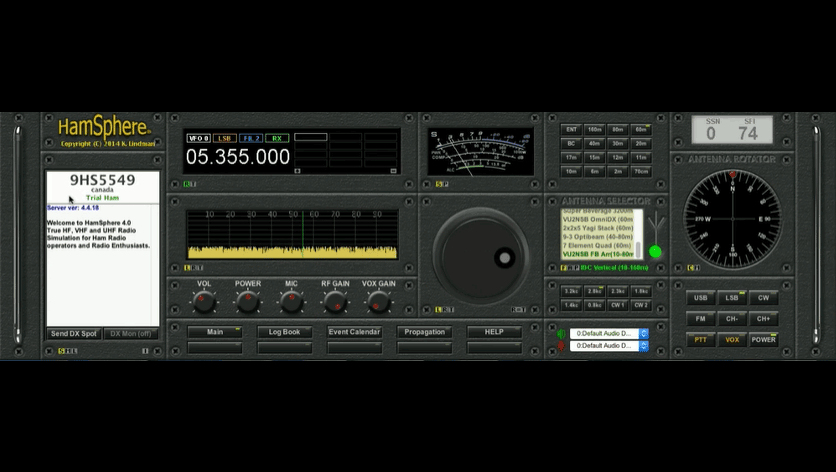Select the 40m band

tap(594, 143)
